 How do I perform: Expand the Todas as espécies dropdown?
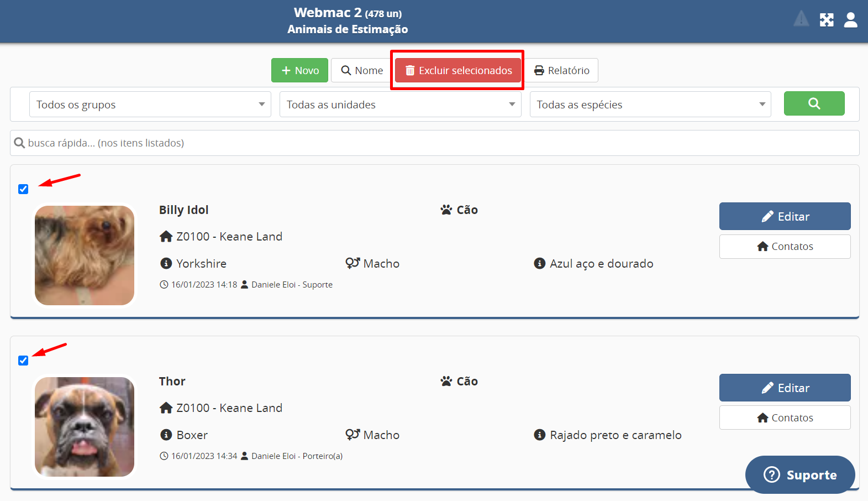pyautogui.click(x=650, y=105)
